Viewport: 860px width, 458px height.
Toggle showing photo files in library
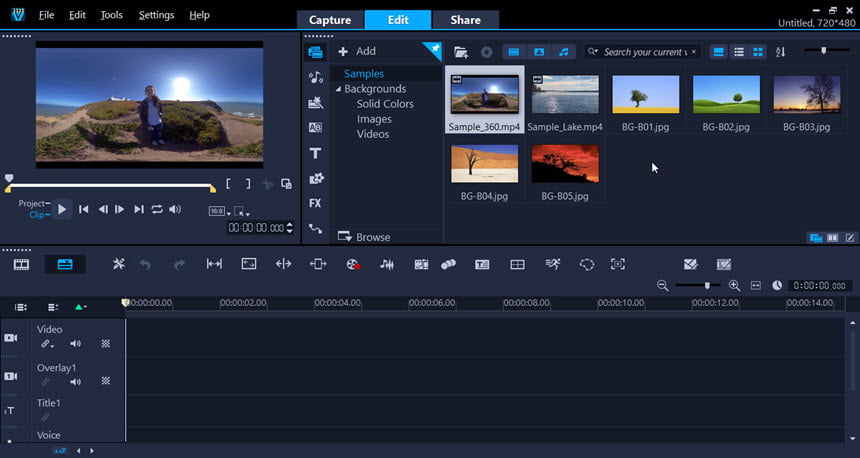539,52
